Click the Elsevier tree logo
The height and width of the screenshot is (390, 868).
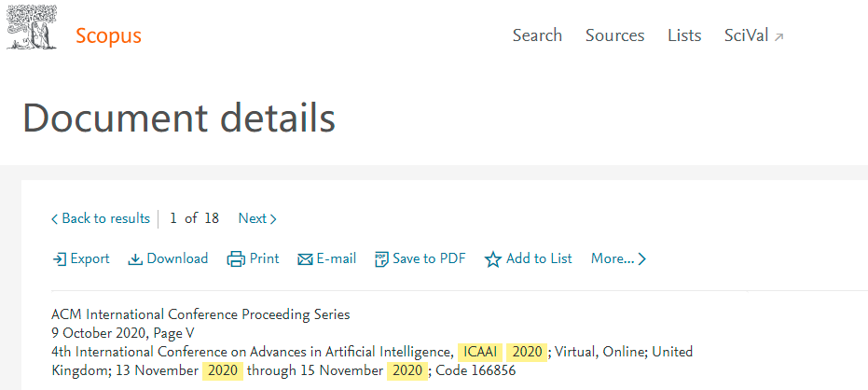pos(32,28)
